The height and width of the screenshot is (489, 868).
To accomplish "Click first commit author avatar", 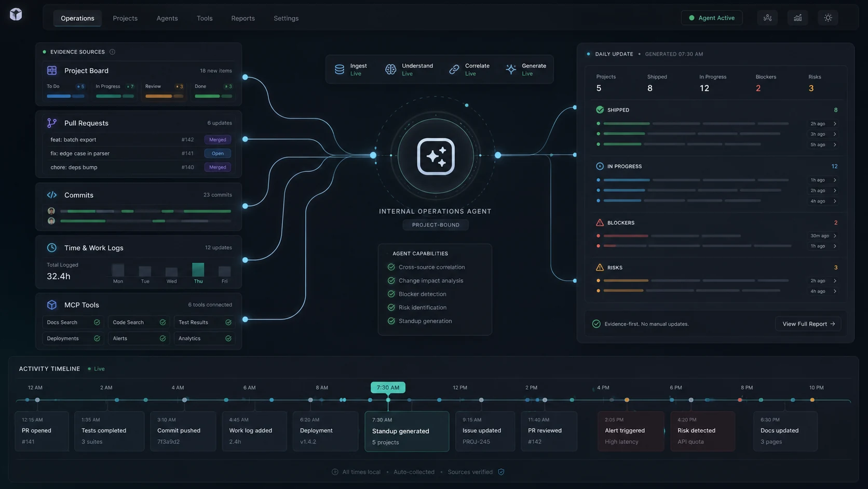I will (x=51, y=211).
